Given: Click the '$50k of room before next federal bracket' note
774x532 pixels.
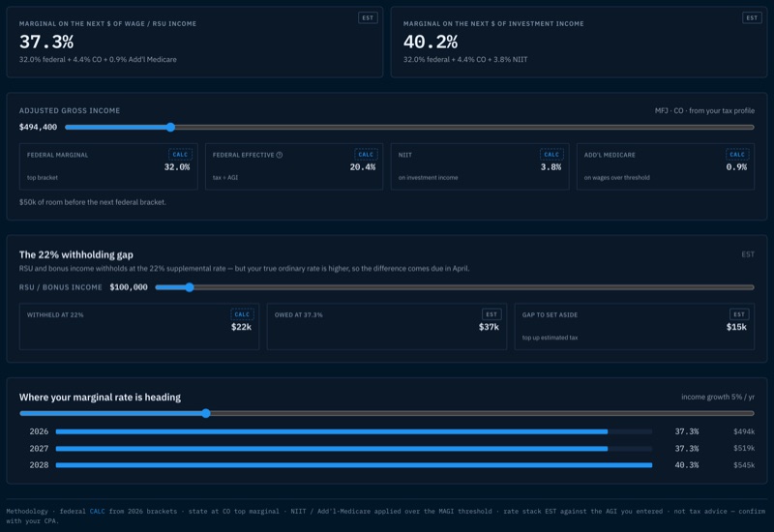Looking at the screenshot, I should click(92, 202).
